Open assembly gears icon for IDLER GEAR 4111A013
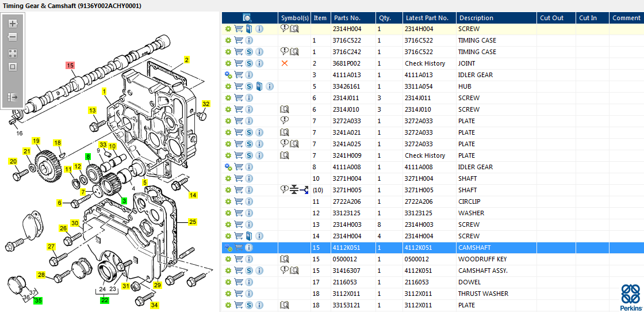The image size is (644, 312). click(x=228, y=75)
